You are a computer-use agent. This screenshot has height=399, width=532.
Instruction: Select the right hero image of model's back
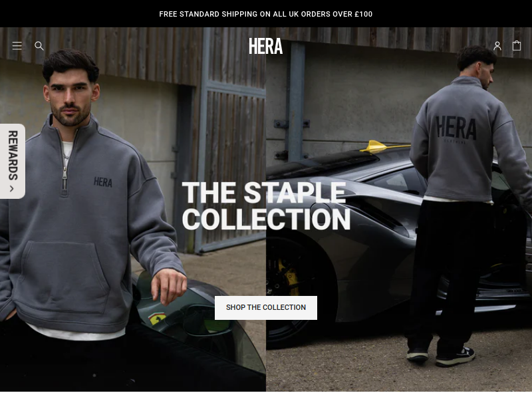click(x=399, y=209)
